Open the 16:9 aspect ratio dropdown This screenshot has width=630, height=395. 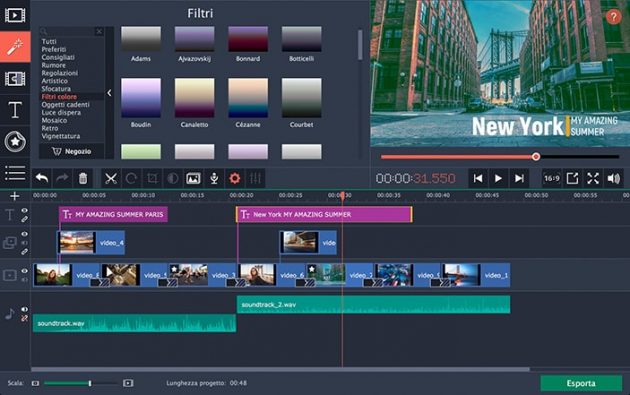click(552, 178)
